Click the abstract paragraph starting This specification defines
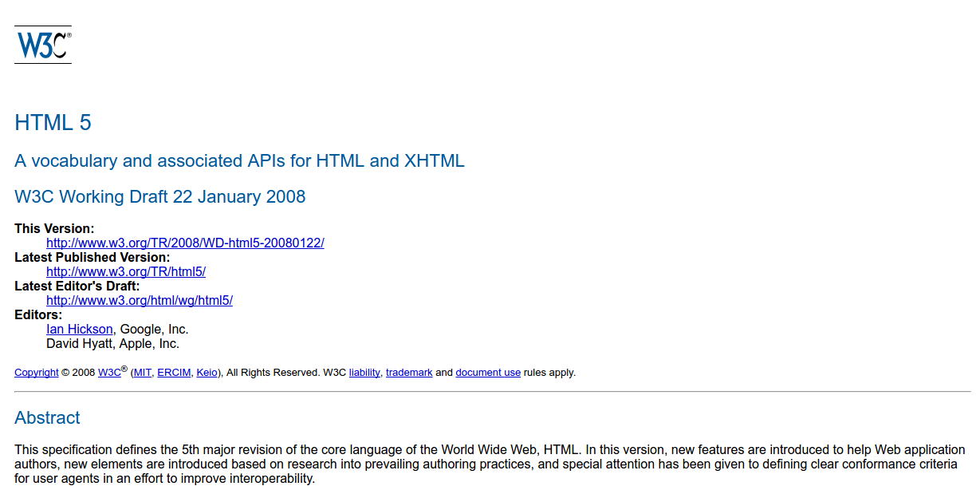 [490, 464]
